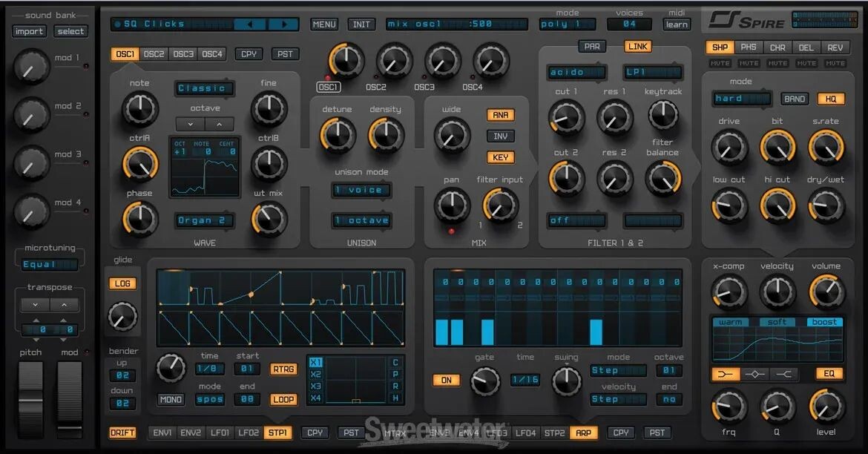Click the sound bank import button
Image resolution: width=868 pixels, height=454 pixels.
(30, 32)
